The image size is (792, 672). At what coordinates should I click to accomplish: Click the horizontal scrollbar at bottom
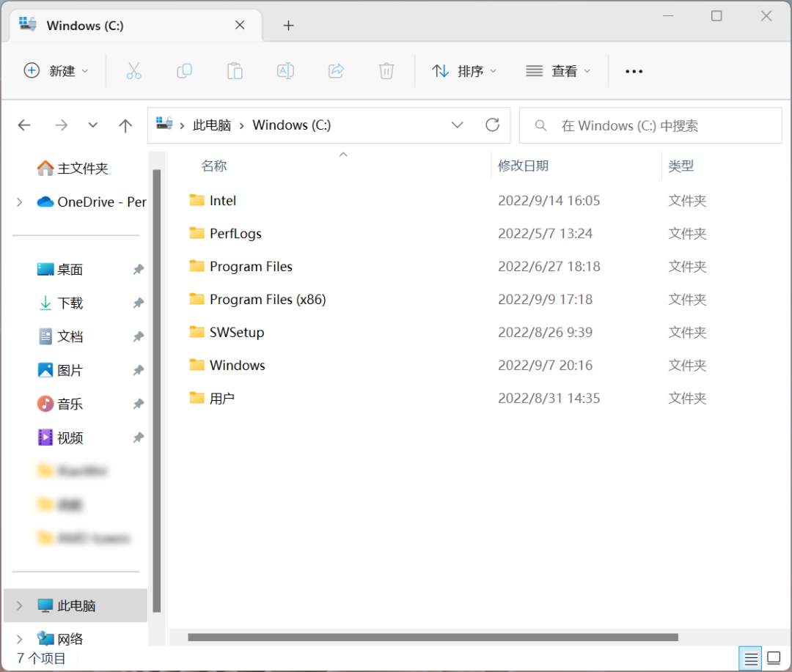[x=433, y=638]
